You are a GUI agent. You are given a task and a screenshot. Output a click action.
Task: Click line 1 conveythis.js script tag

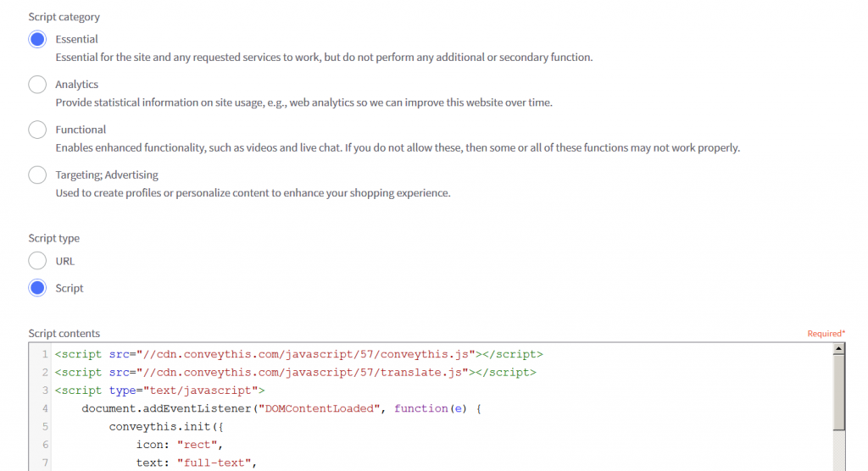tap(299, 354)
